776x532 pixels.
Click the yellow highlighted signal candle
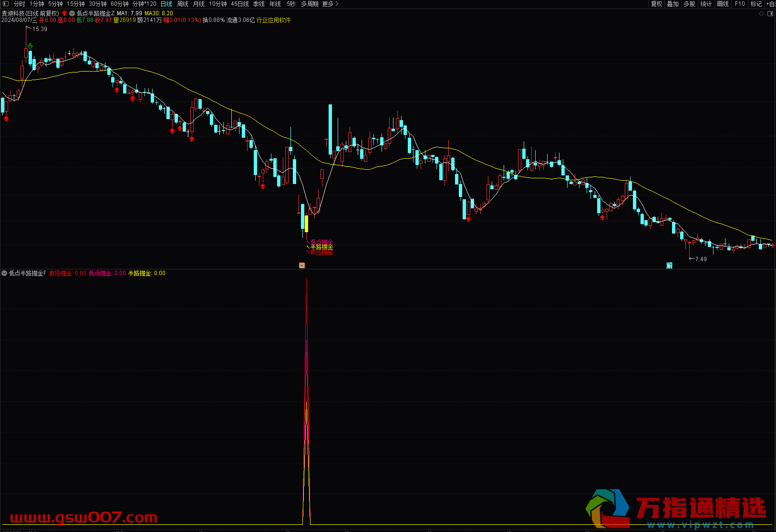click(x=306, y=224)
